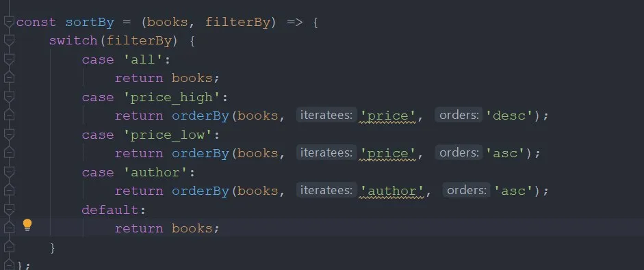The width and height of the screenshot is (644, 270).
Task: Click the filterBy parameter in function signature
Action: 237,22
